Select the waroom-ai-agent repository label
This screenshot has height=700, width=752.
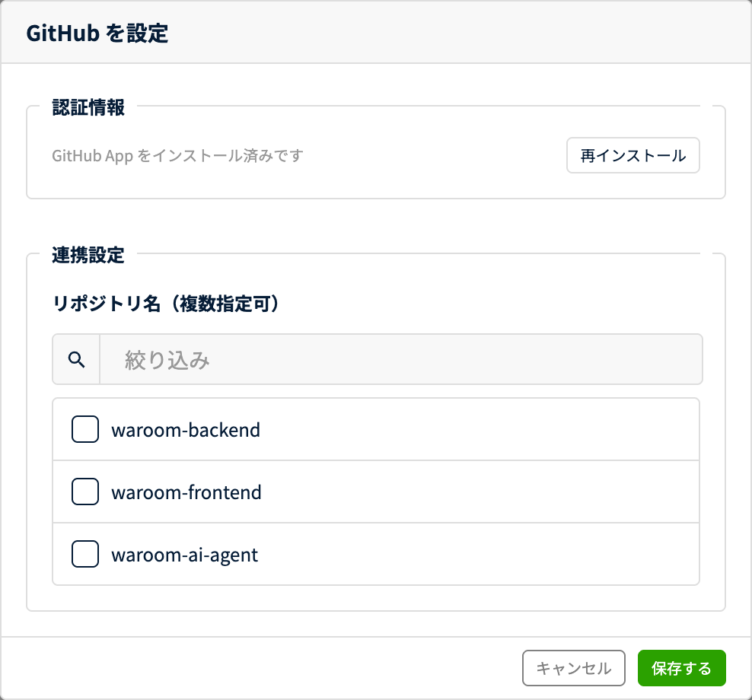pyautogui.click(x=185, y=555)
